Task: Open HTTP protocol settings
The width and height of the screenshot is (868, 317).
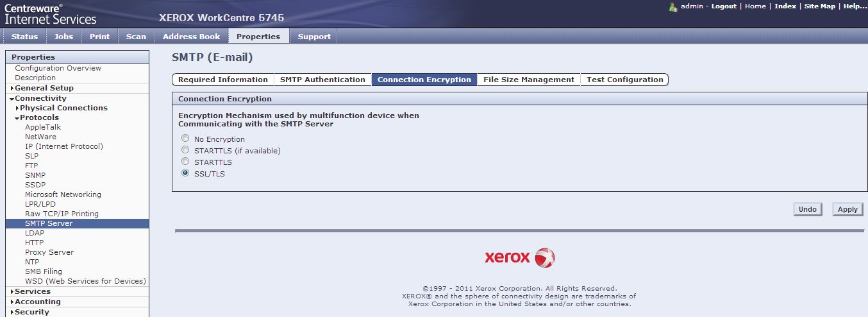Action: click(x=34, y=243)
